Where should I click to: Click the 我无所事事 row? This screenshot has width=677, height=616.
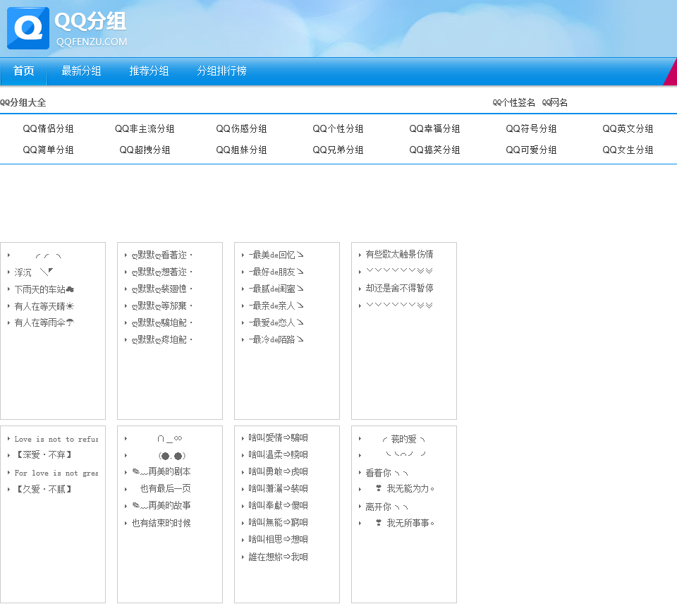pos(405,523)
